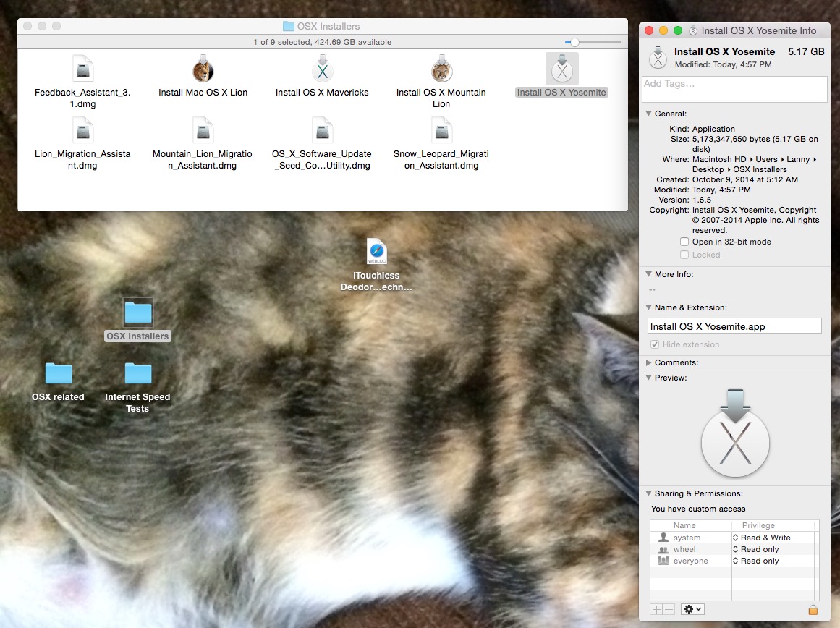Screen dimensions: 840x628
Task: Select Internet Speed Tests desktop folder
Action: [x=138, y=373]
